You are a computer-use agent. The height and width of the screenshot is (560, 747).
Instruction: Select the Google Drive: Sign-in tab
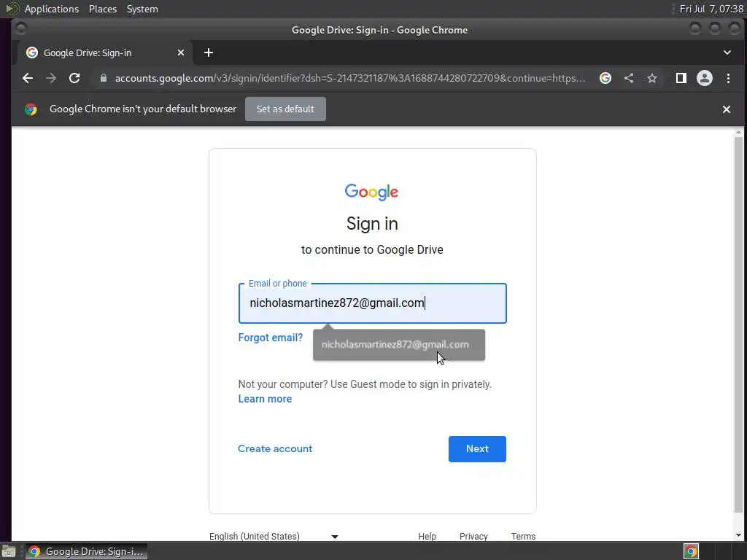105,52
